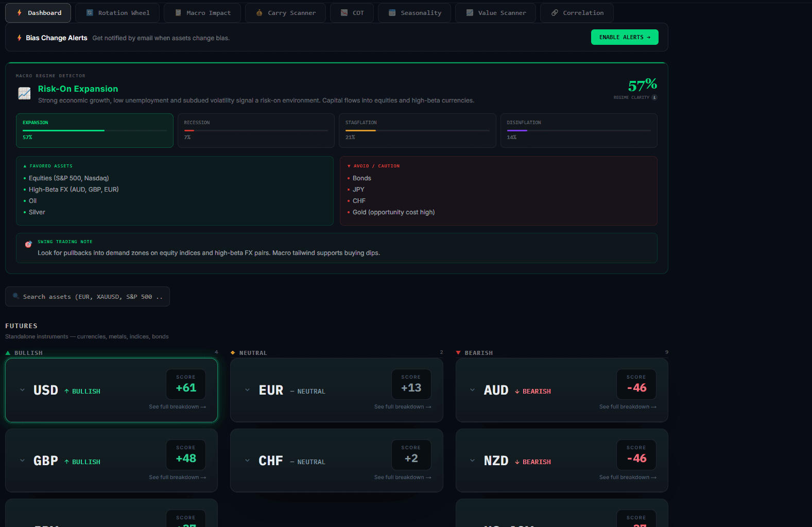Screen dimensions: 812x527
Task: Click the Recession 7% progress bar
Action: coord(256,130)
